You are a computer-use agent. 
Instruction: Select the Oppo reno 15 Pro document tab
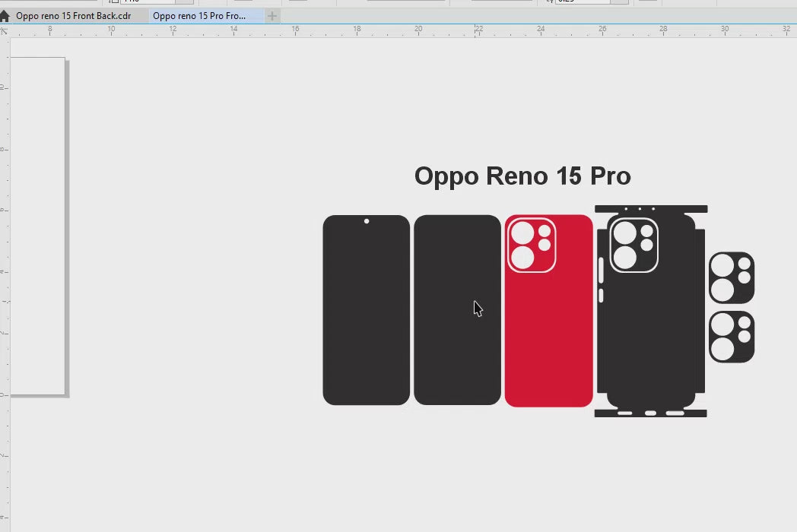click(199, 16)
